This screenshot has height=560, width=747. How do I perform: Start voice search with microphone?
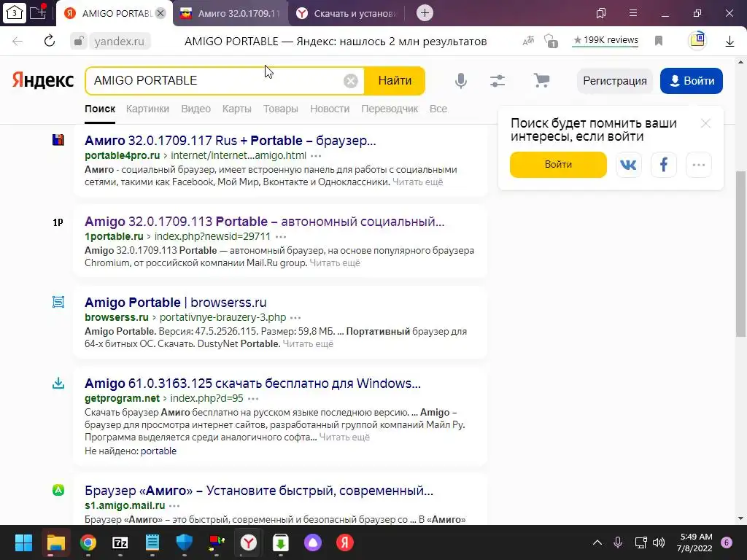coord(461,81)
